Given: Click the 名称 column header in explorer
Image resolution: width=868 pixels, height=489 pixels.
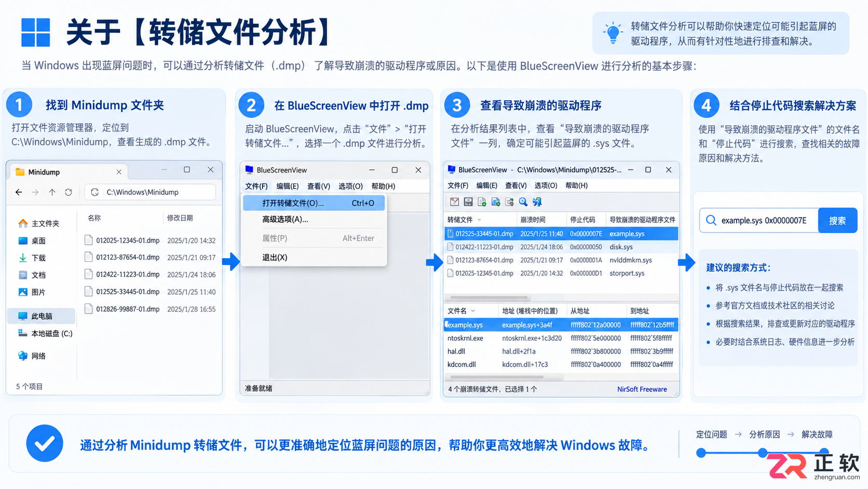Looking at the screenshot, I should tap(94, 218).
